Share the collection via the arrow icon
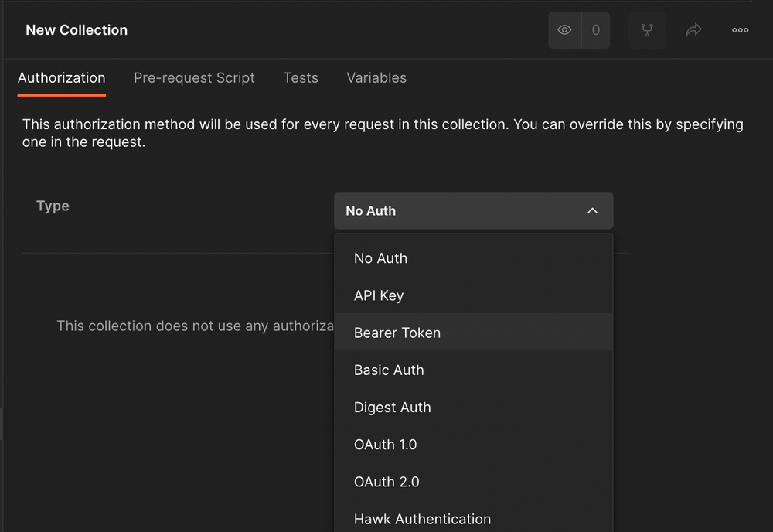The image size is (773, 532). (x=693, y=29)
